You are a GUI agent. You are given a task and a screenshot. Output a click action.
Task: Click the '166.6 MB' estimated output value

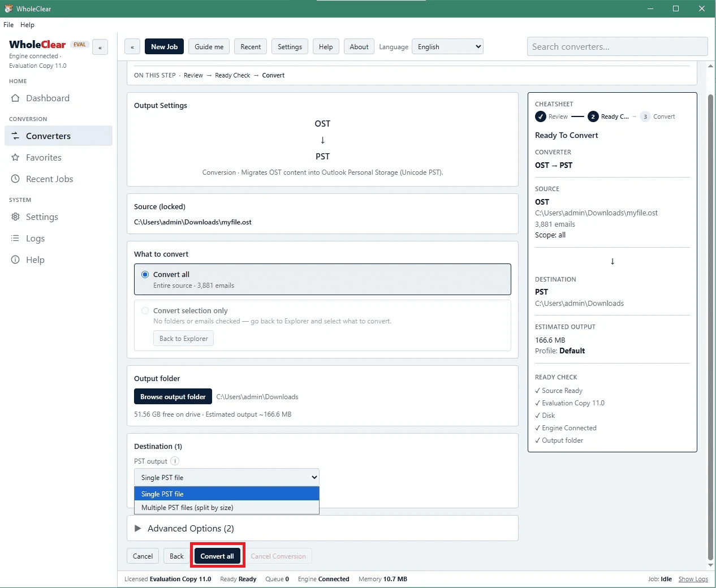pyautogui.click(x=550, y=340)
